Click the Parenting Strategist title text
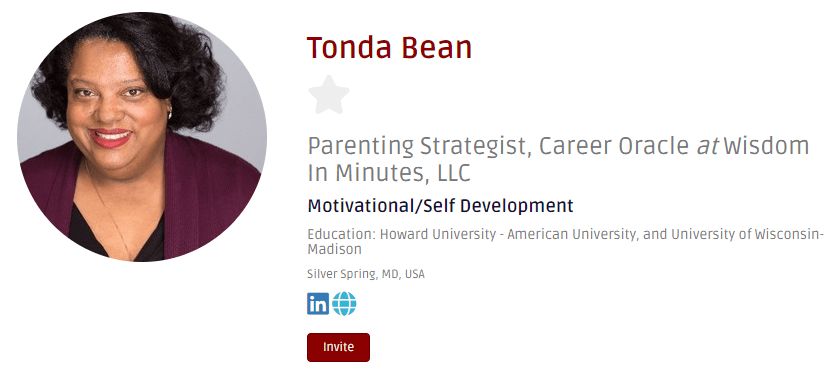Screen dimensions: 831x379 [x=419, y=146]
